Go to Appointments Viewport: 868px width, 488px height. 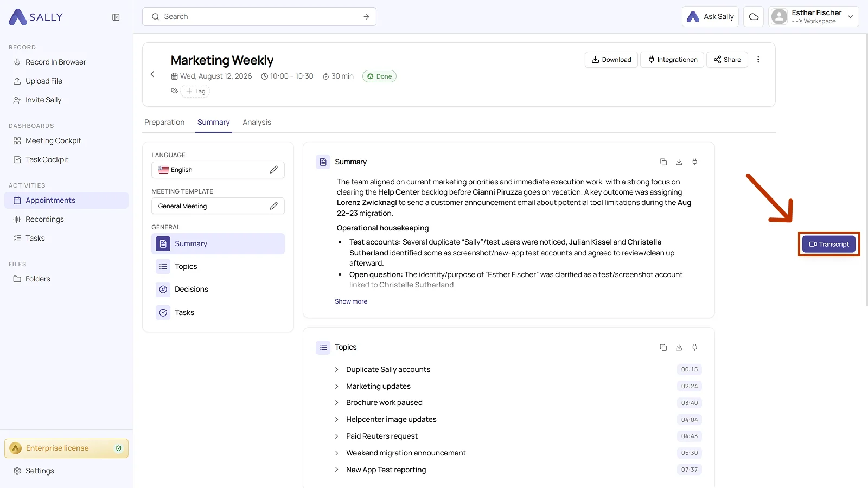[66, 201]
